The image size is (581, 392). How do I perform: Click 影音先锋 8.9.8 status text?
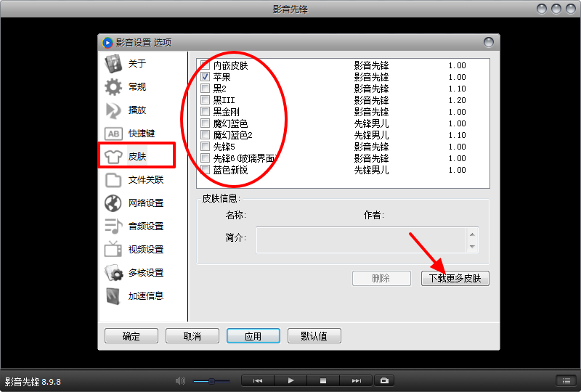[33, 382]
